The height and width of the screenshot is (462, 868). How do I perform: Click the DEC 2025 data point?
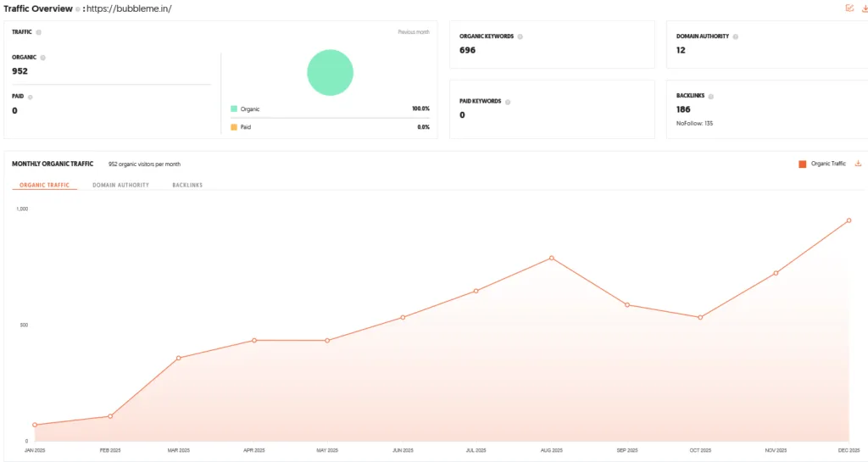click(849, 220)
